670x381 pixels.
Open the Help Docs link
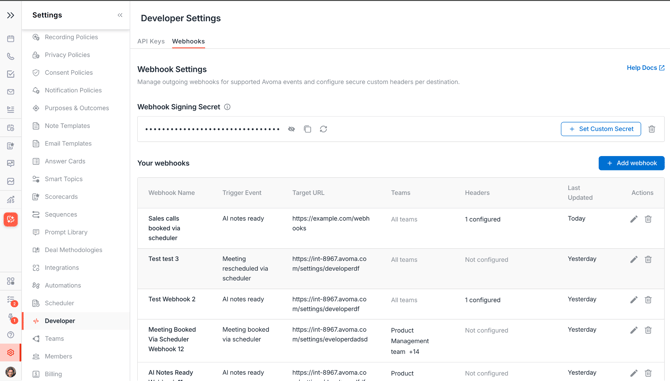coord(645,68)
